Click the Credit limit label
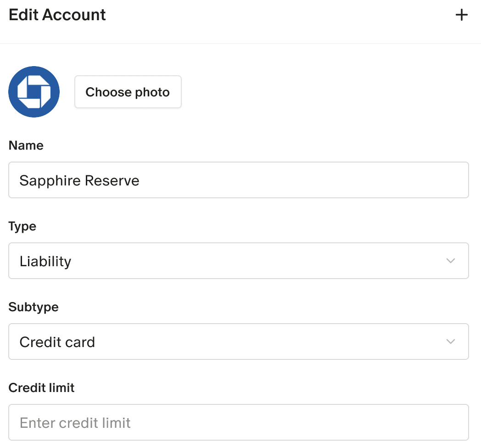481x448 pixels. click(41, 388)
